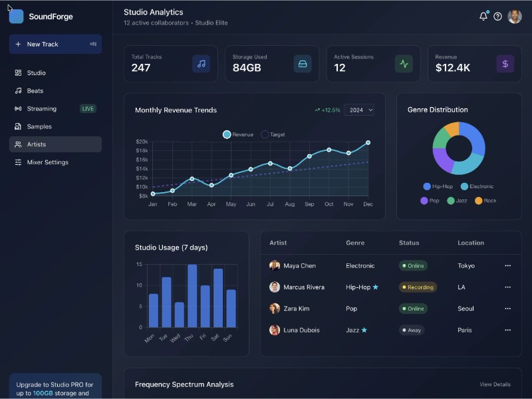Screen dimensions: 532x399
Task: Click Zara Kim's avatar
Action: (x=275, y=309)
